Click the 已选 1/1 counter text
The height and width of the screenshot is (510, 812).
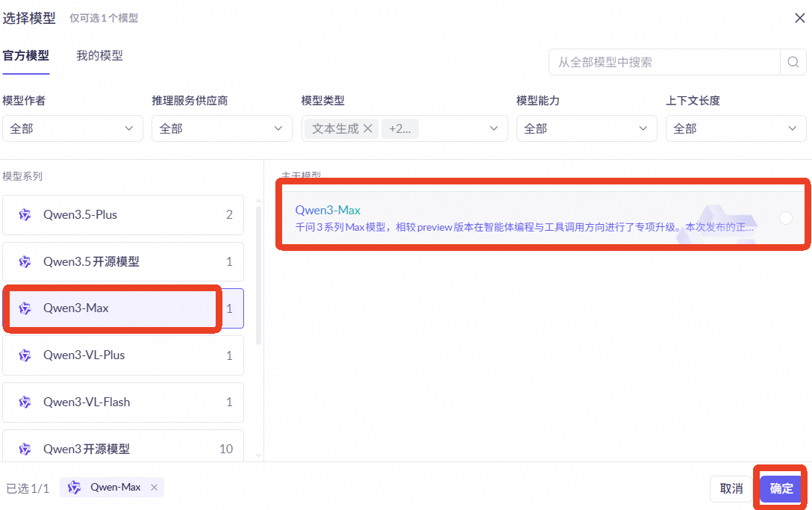click(28, 488)
